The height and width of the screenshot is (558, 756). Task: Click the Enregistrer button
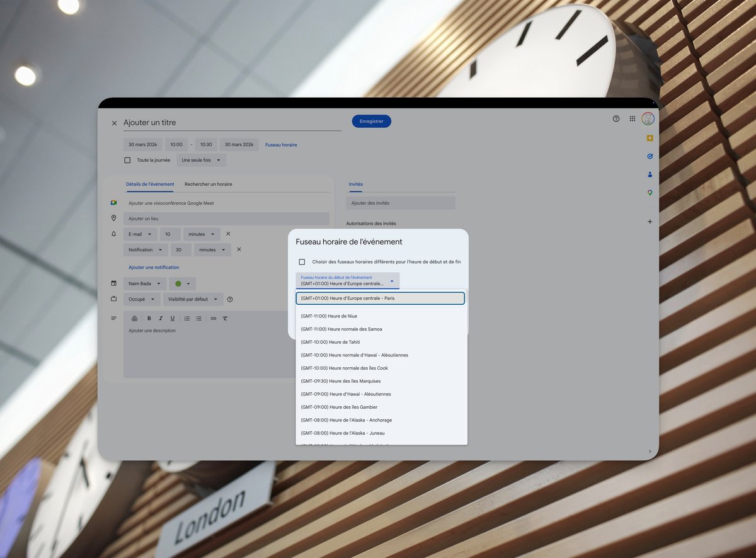tap(371, 121)
